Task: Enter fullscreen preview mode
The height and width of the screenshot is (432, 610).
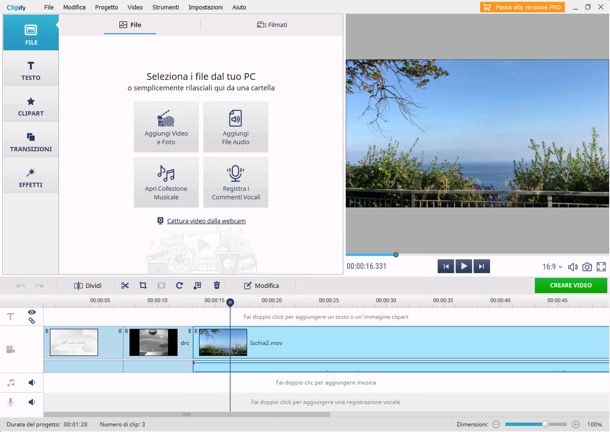Action: (601, 267)
